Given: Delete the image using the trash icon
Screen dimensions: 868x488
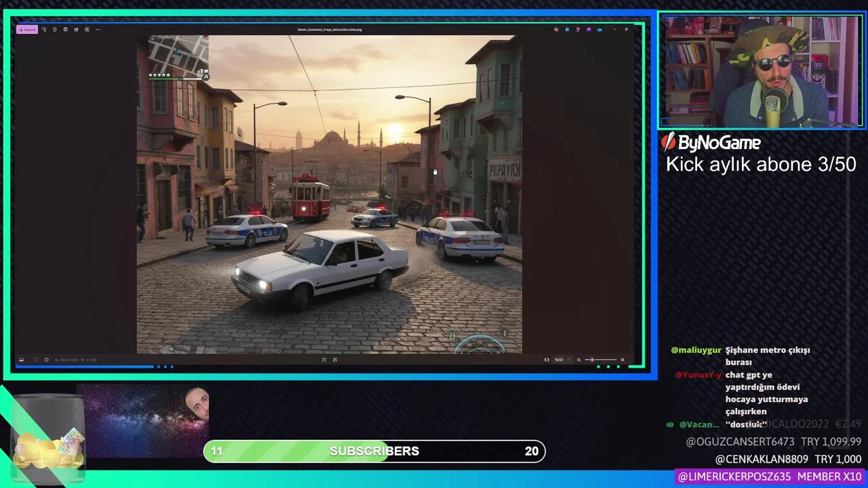Looking at the screenshot, I should click(x=55, y=30).
